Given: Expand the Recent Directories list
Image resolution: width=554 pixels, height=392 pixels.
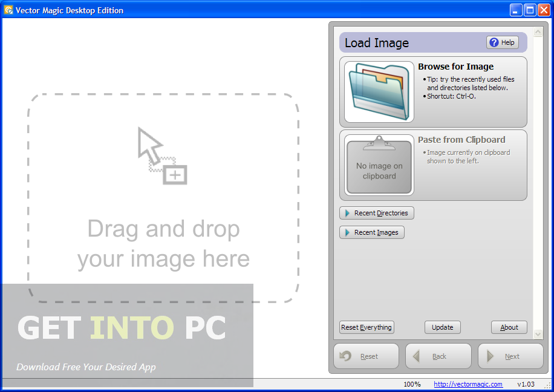Looking at the screenshot, I should 376,213.
